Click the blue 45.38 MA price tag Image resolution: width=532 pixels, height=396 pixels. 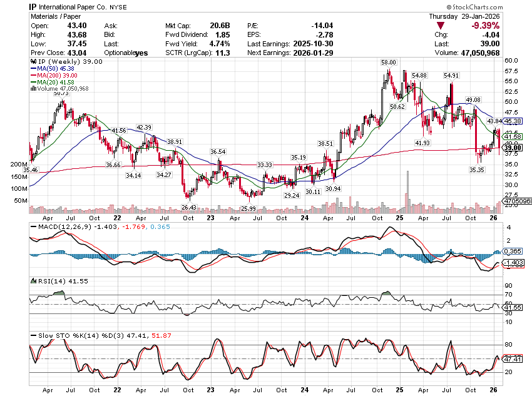click(513, 121)
